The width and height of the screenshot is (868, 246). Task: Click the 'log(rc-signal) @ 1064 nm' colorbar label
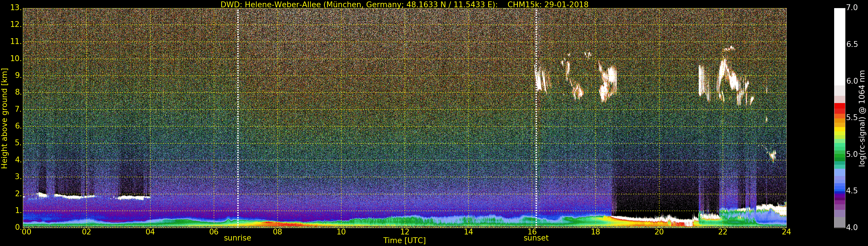[862, 118]
